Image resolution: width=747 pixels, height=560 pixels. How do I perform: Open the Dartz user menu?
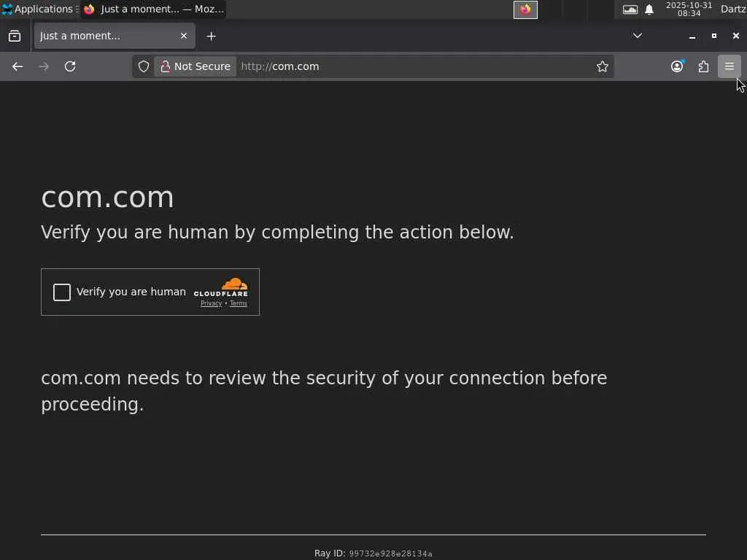point(732,9)
